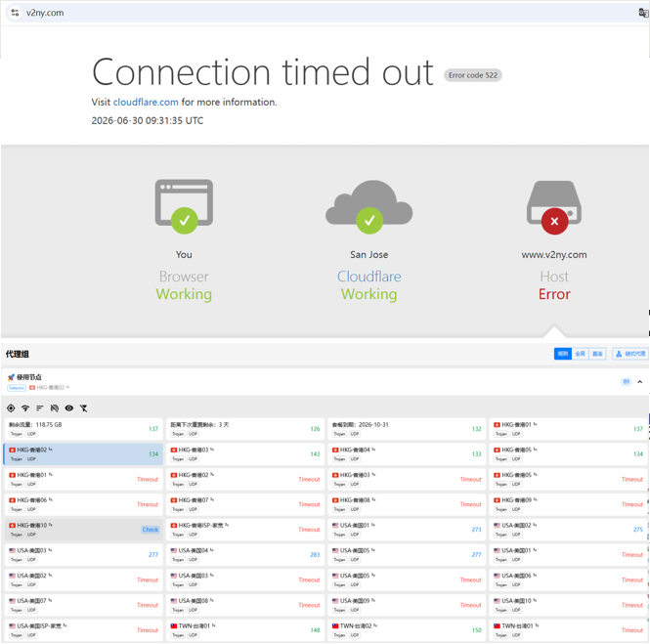
Task: Click the 距离下次重置剩余: 3 天 card
Action: 245,429
